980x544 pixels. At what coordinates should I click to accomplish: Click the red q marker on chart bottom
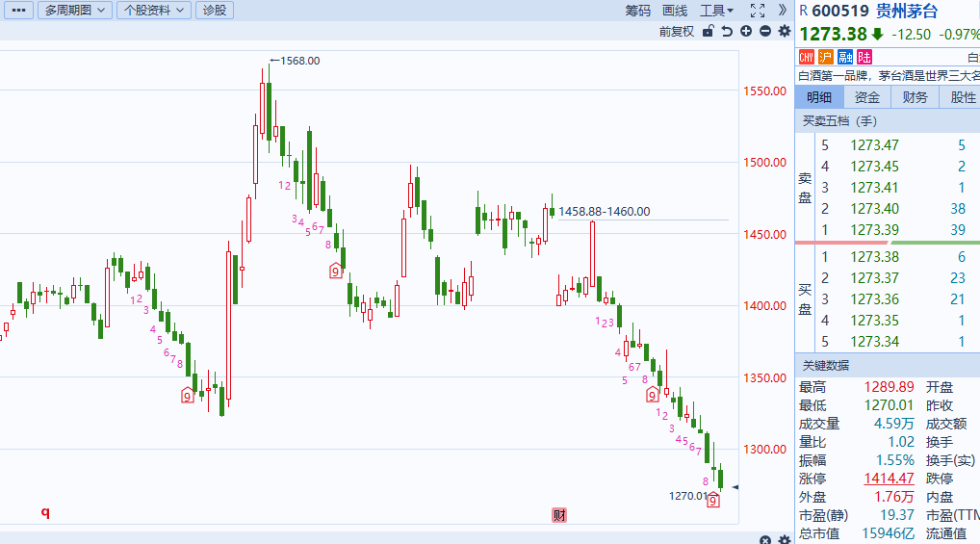tap(45, 512)
